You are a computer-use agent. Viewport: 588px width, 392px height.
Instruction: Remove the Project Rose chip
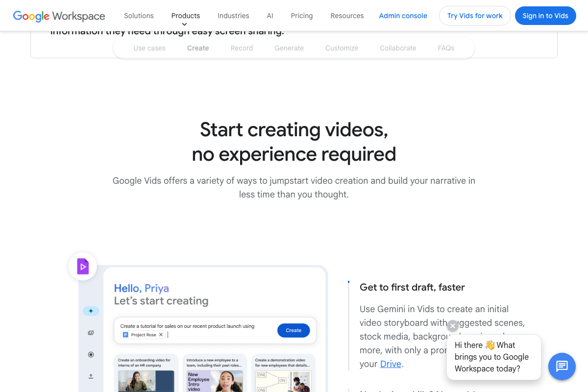pyautogui.click(x=161, y=335)
